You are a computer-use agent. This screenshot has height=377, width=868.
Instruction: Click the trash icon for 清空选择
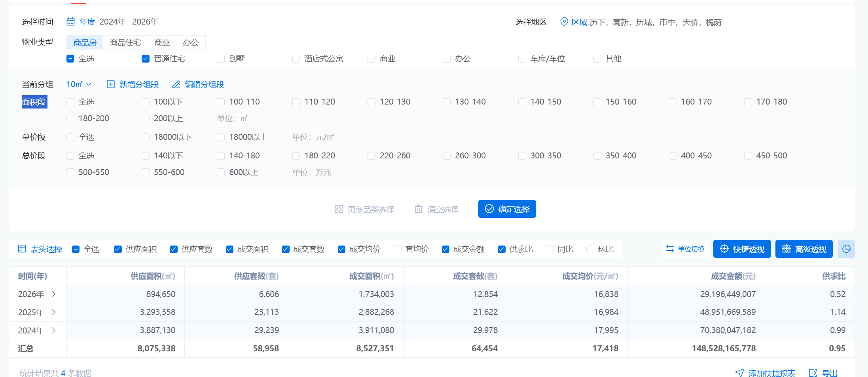419,209
